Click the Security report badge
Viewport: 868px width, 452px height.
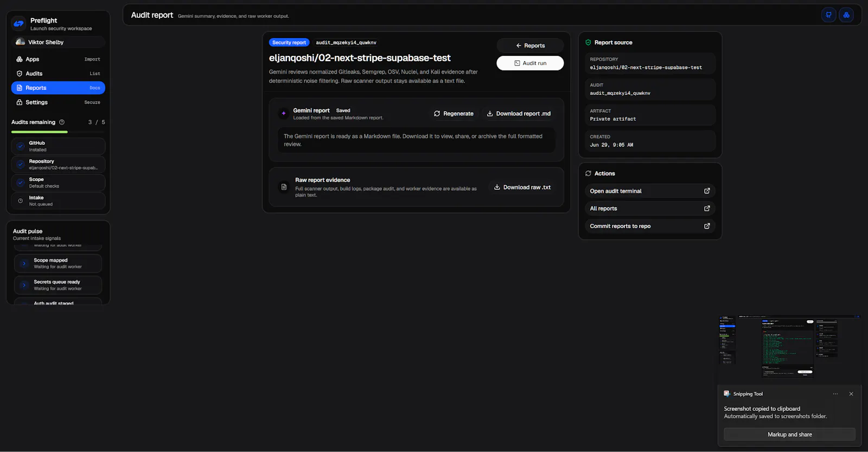pyautogui.click(x=289, y=42)
